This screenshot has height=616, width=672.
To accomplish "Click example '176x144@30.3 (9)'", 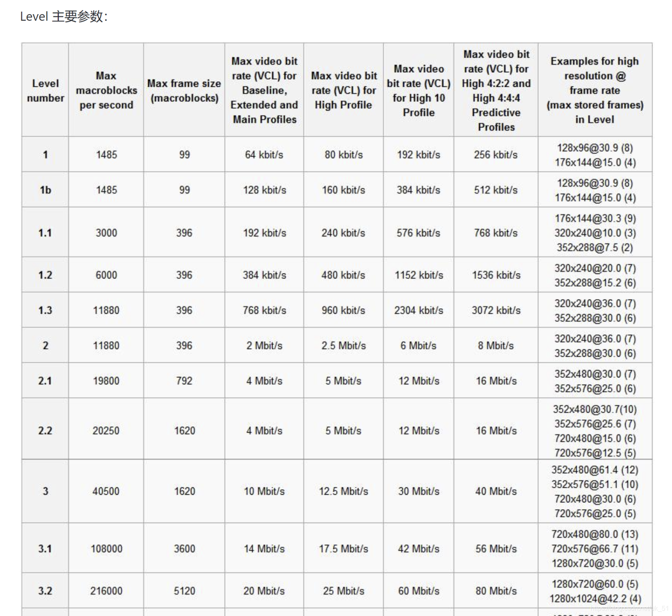I will tap(595, 218).
